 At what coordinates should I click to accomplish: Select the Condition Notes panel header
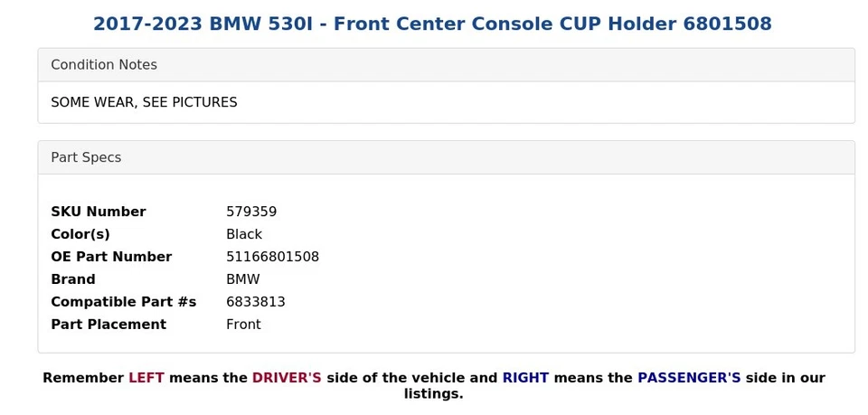click(x=446, y=65)
